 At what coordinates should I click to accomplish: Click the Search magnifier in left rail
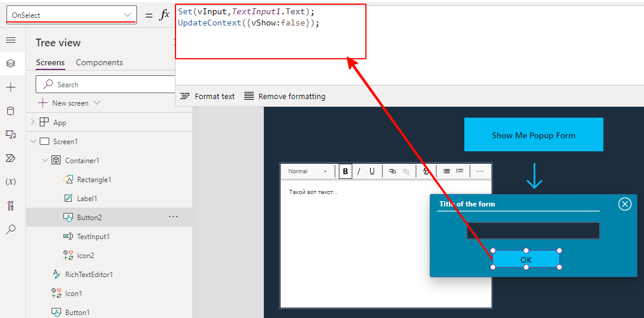coord(11,230)
